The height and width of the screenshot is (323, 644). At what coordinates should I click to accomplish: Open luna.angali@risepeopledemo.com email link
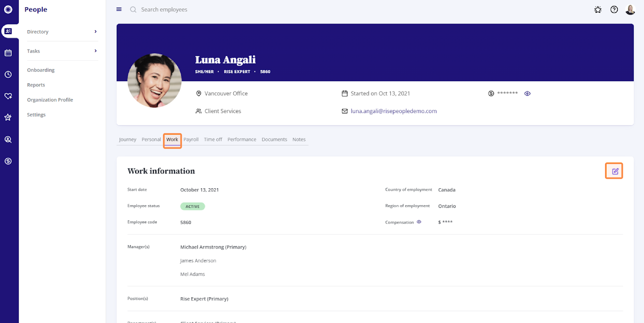point(394,111)
